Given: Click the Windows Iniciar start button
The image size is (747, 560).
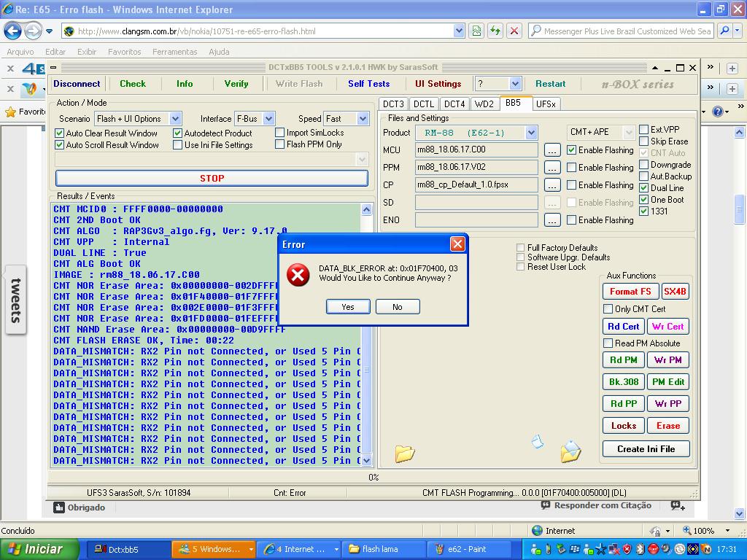Looking at the screenshot, I should click(39, 549).
